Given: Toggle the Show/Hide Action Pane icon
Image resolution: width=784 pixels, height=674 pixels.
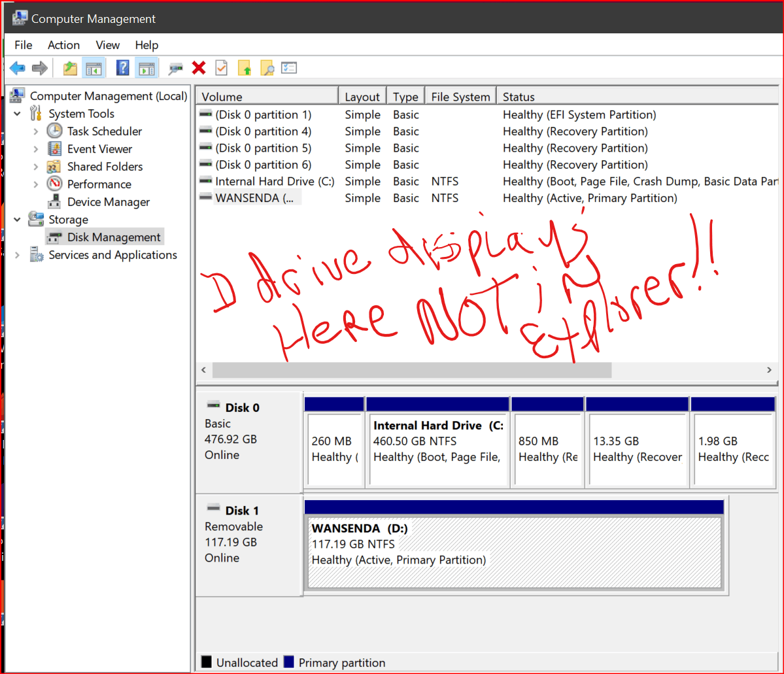Looking at the screenshot, I should point(146,68).
